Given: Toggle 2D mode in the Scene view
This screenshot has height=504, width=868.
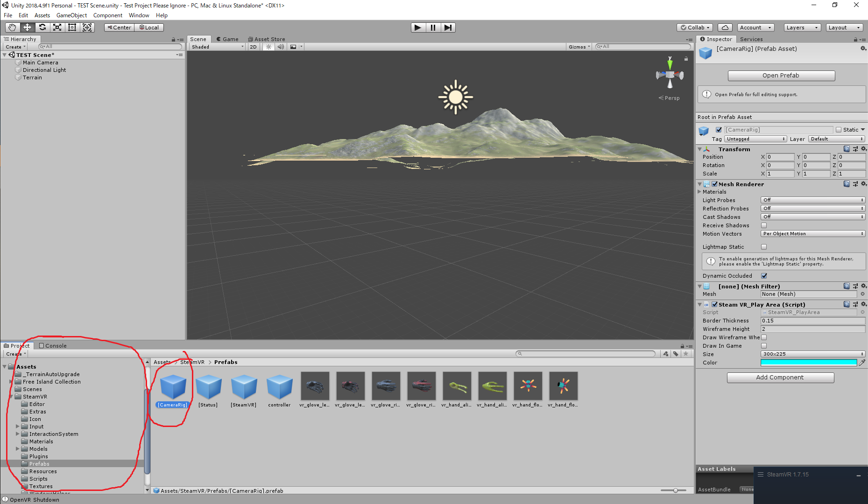Looking at the screenshot, I should [x=253, y=46].
